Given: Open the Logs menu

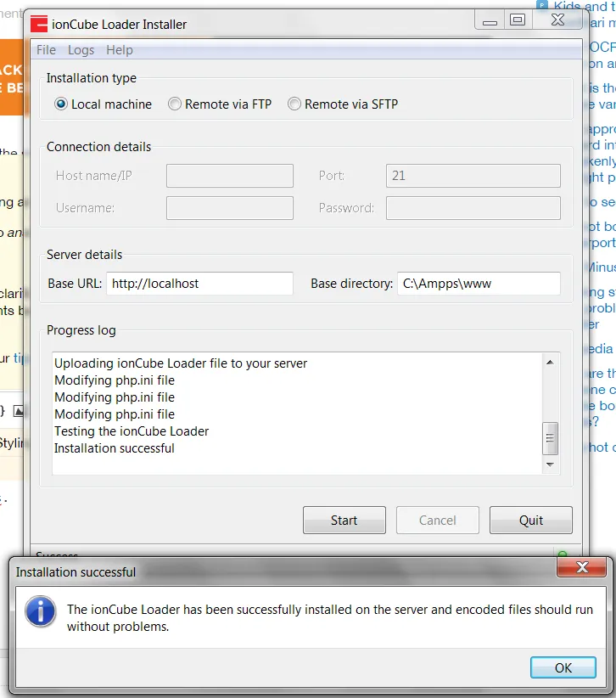Looking at the screenshot, I should click(x=81, y=50).
